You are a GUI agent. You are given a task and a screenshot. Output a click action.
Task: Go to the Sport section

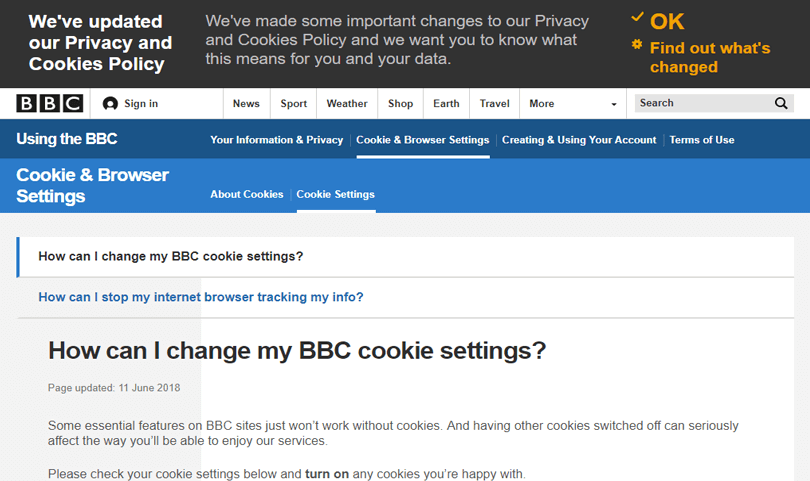(x=293, y=103)
